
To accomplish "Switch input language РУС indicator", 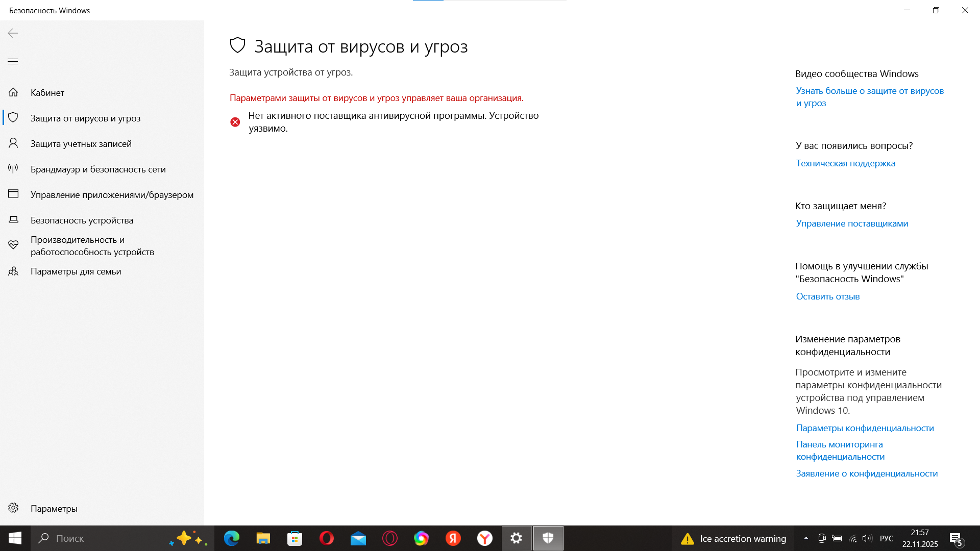I will click(887, 538).
